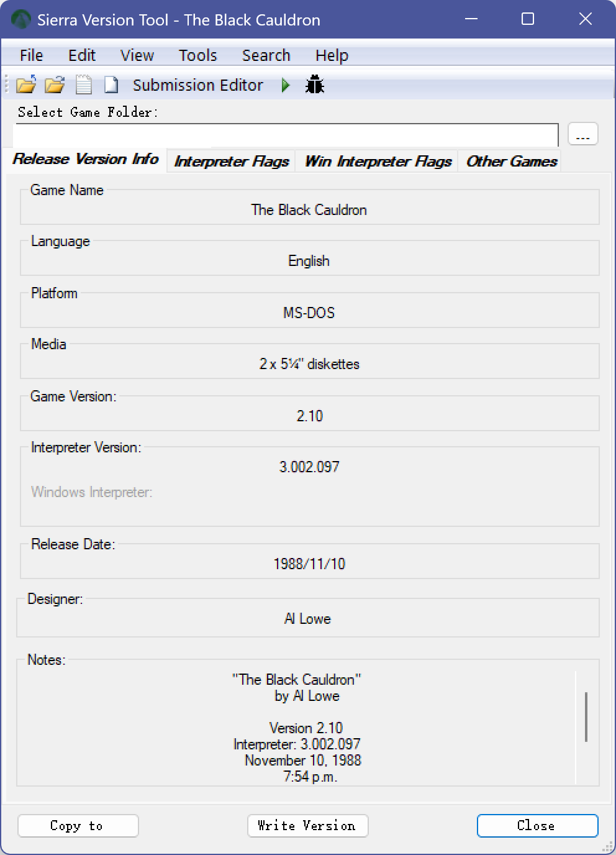Click the game version value 2.10
The height and width of the screenshot is (855, 616).
(310, 416)
